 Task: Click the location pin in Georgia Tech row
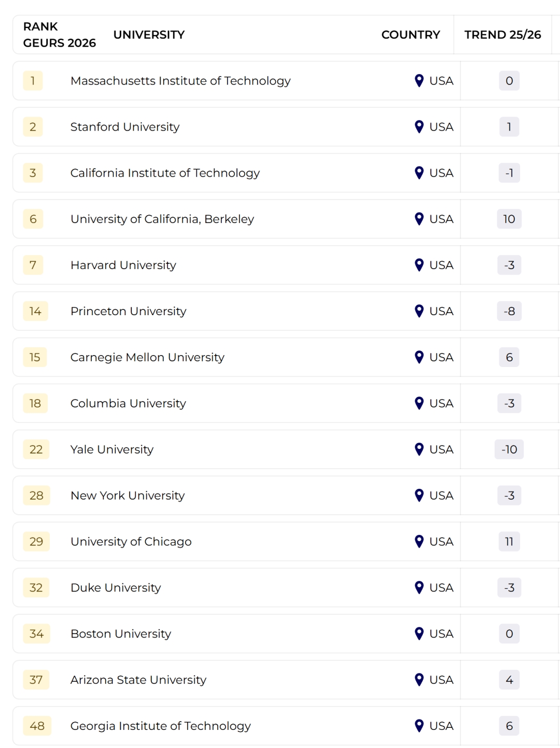[419, 726]
